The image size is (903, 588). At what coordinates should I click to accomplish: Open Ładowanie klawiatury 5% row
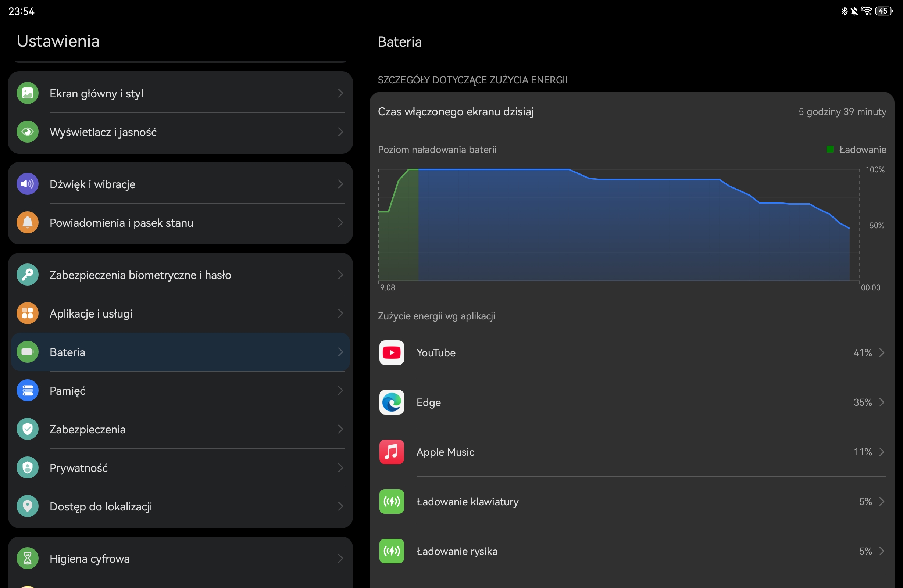(x=632, y=502)
